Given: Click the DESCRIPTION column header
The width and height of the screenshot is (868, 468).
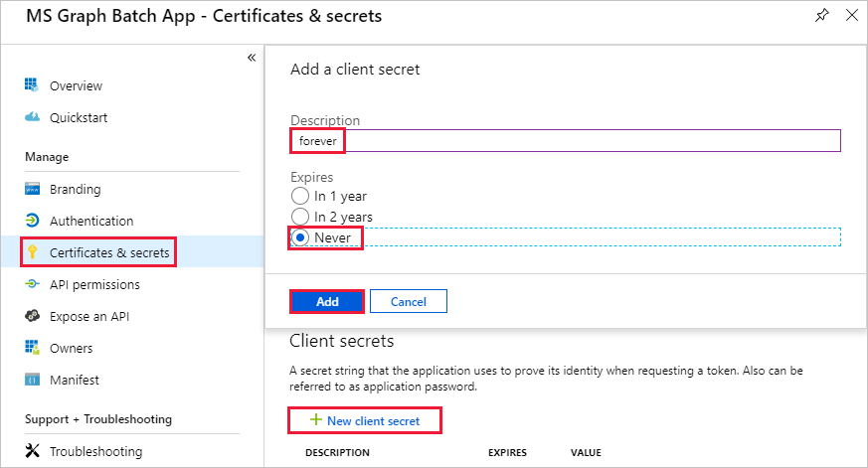Looking at the screenshot, I should coord(337,452).
